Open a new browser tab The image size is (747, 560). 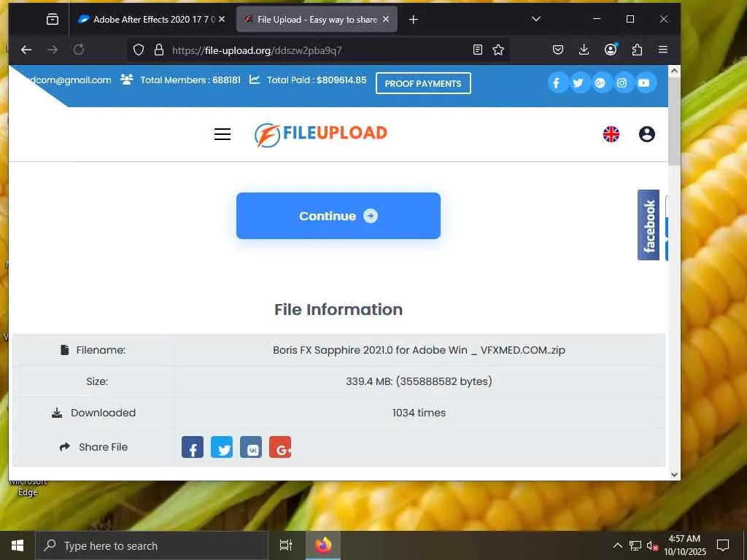point(413,20)
